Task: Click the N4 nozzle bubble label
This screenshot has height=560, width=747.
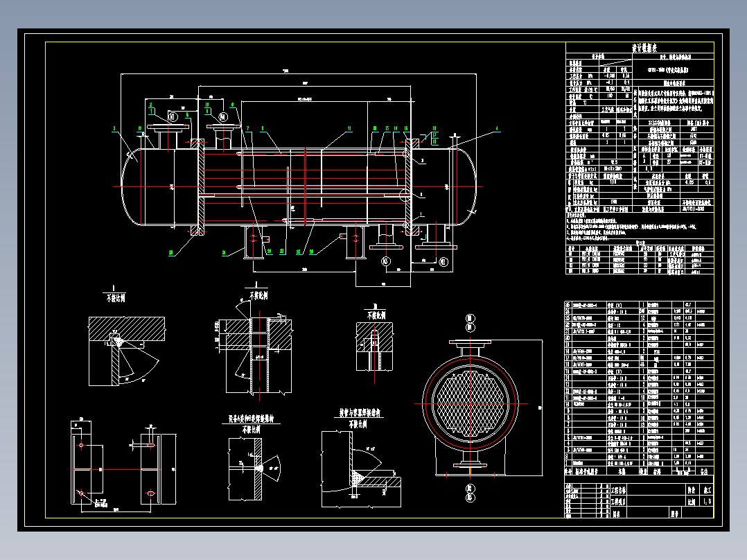Action: click(223, 116)
